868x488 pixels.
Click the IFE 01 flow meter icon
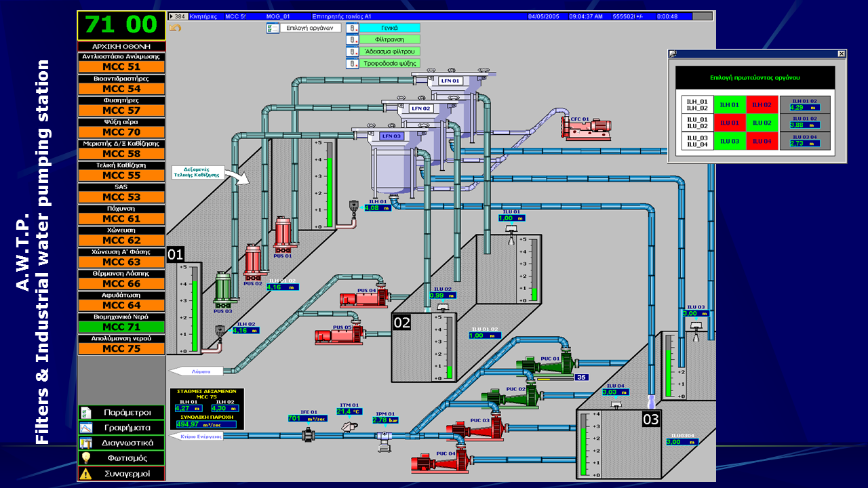[309, 436]
